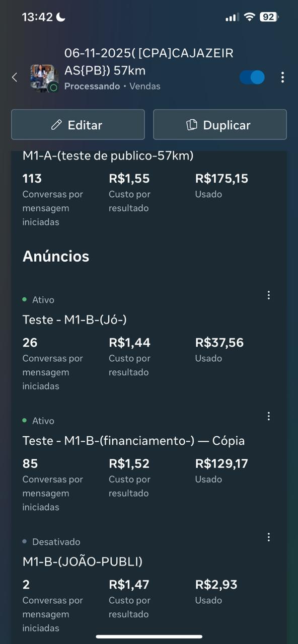
Task: Open the Teste - M1-B-(Jó-) ad details
Action: click(76, 319)
